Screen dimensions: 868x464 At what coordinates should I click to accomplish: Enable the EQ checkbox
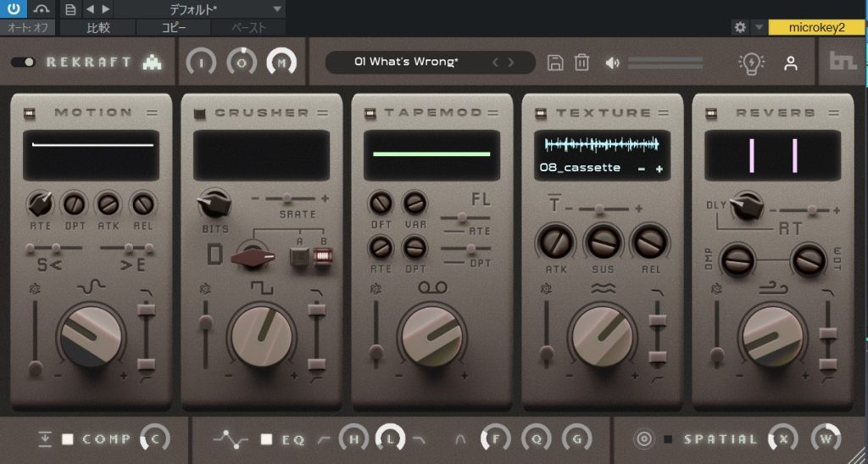point(267,439)
